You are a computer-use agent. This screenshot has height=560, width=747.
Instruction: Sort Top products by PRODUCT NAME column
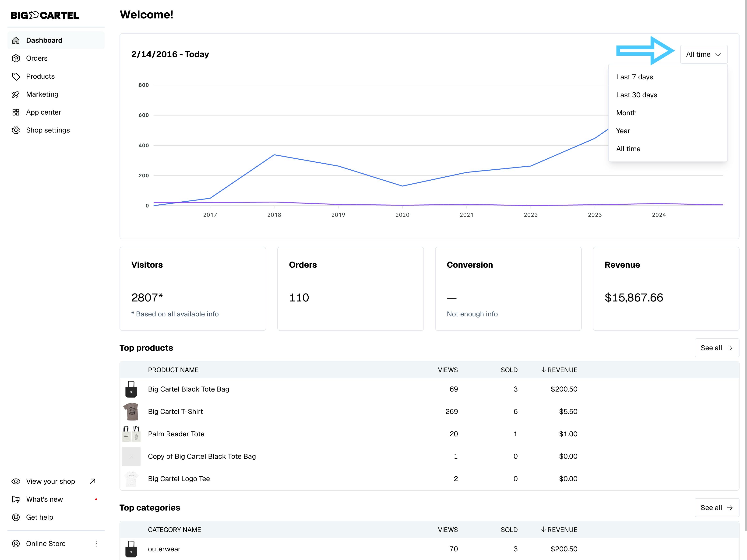[173, 370]
